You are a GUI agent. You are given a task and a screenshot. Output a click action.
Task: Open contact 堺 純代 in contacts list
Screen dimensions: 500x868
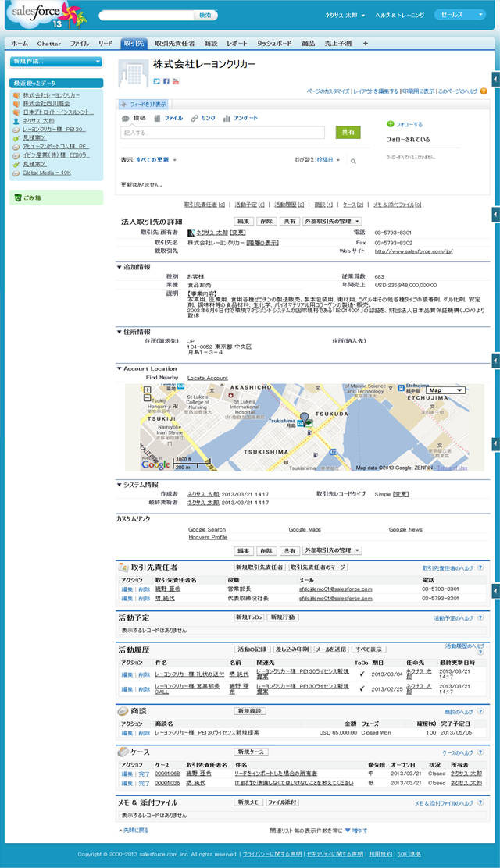165,599
